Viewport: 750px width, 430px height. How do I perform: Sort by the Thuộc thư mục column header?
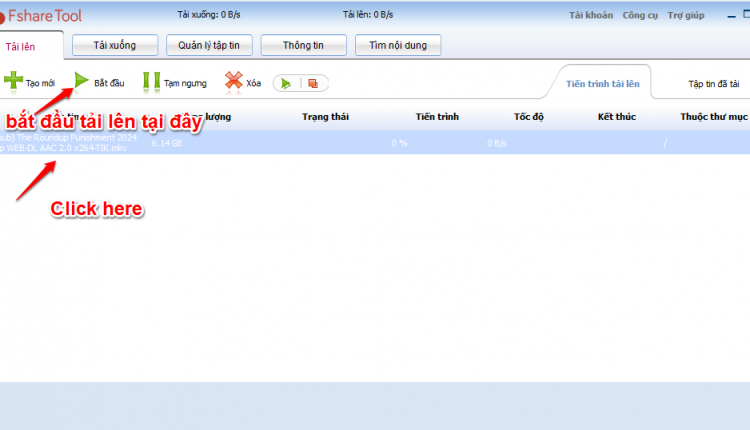click(714, 117)
